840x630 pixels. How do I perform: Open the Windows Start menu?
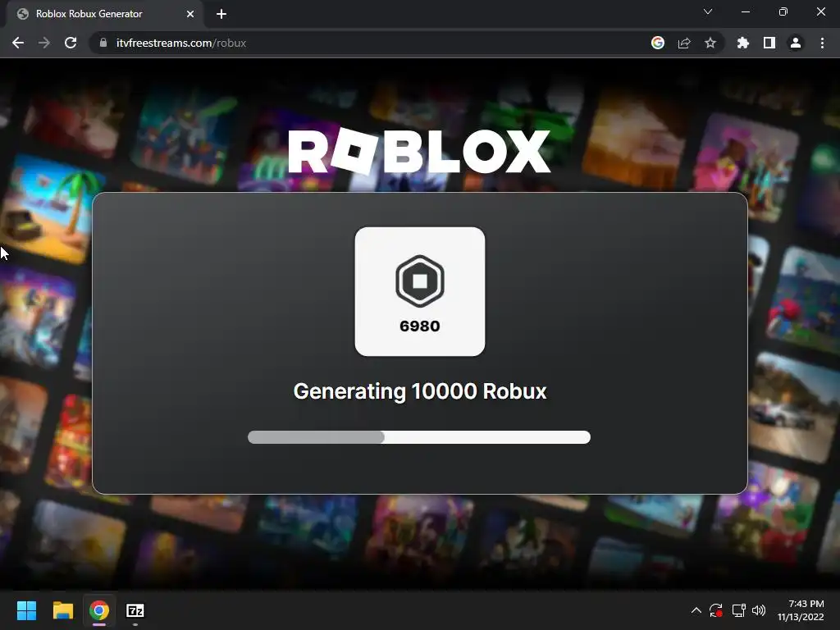(x=26, y=610)
